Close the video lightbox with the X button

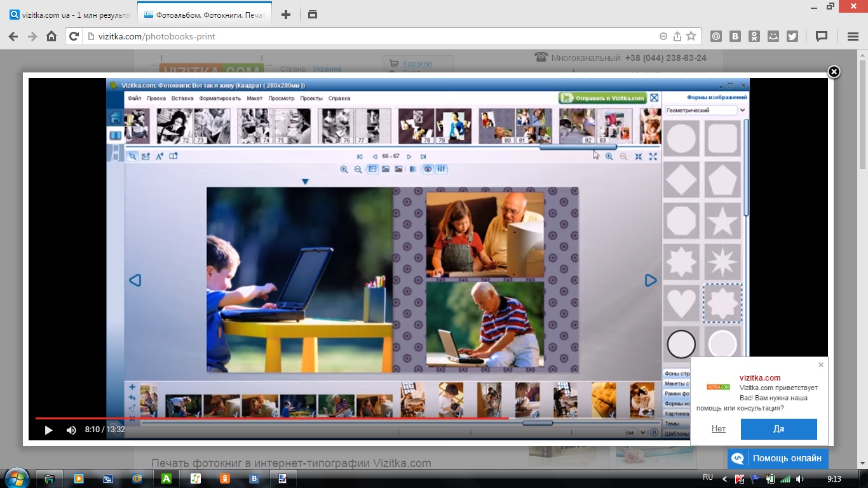834,72
